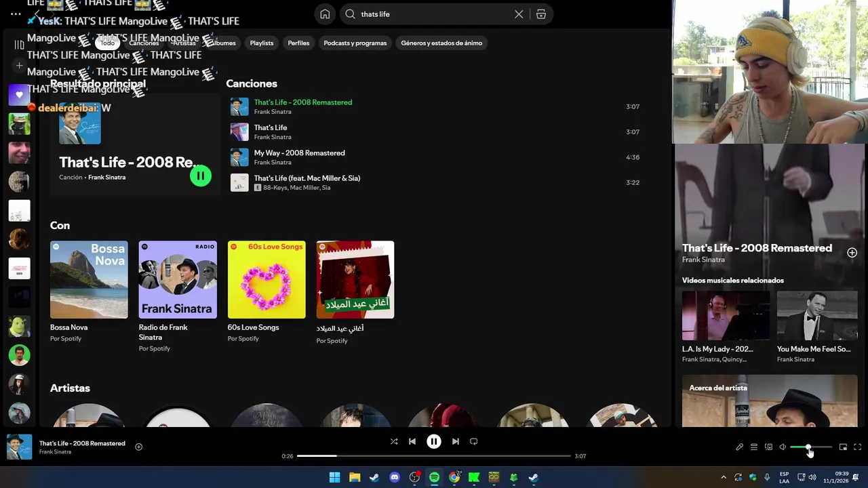Open Discord from taskbar
The width and height of the screenshot is (868, 488).
[x=395, y=477]
